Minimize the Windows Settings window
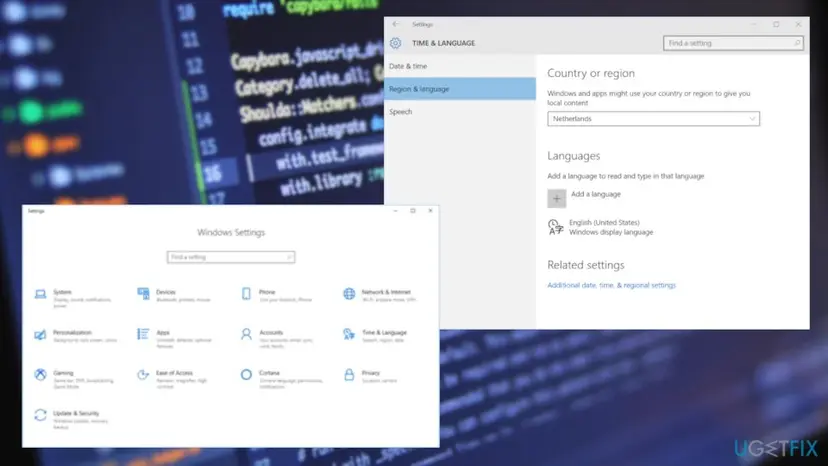Viewport: 828px width, 466px height. tap(395, 211)
